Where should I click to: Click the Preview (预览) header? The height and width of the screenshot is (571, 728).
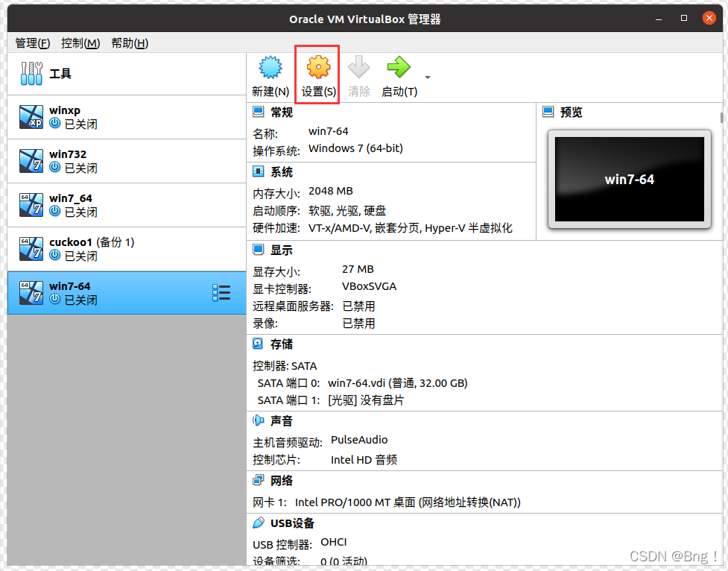(x=571, y=112)
